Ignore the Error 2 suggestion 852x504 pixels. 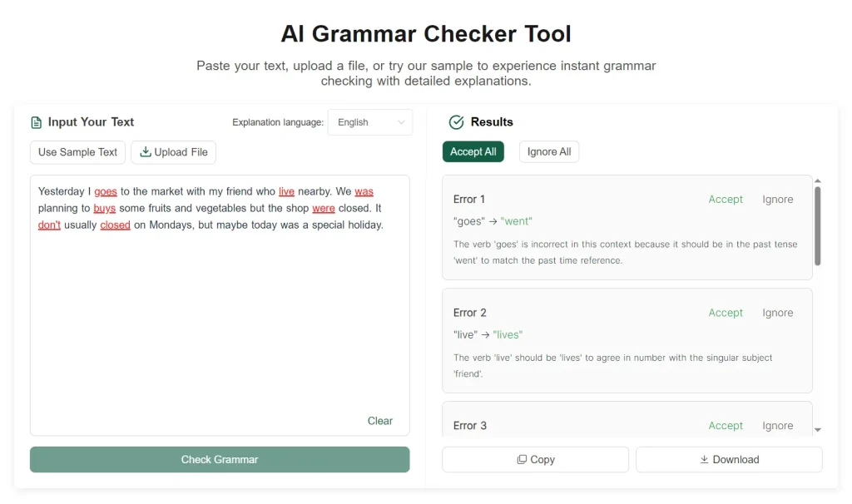[777, 312]
